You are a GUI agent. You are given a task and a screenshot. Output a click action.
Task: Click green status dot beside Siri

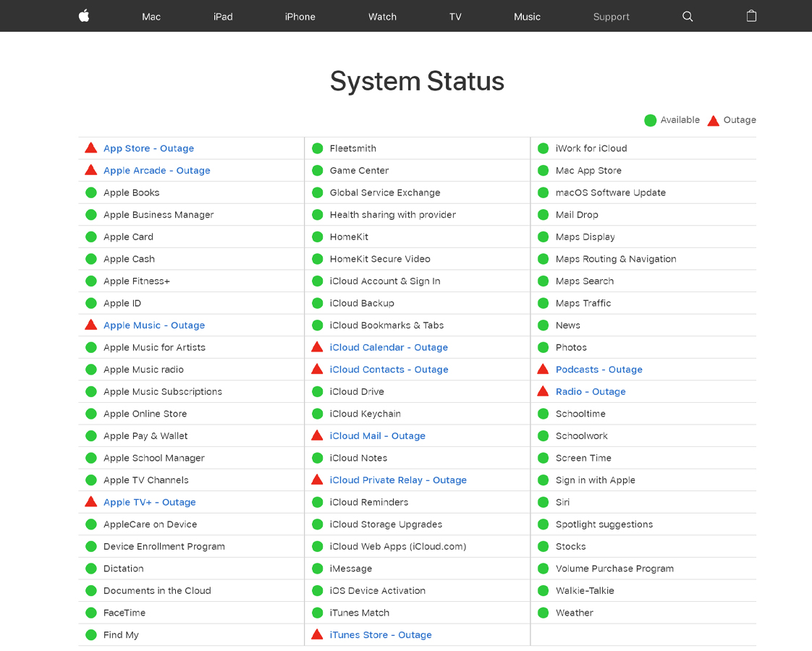(544, 502)
